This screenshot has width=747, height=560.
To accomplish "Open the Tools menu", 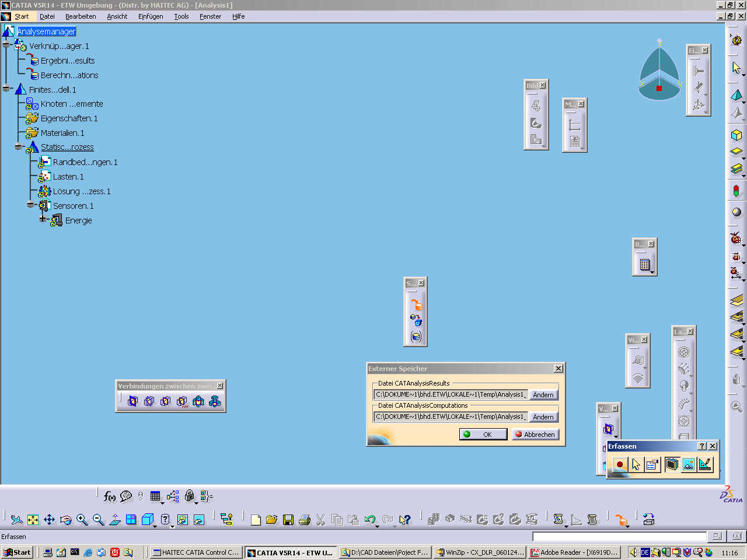I will coord(181,16).
